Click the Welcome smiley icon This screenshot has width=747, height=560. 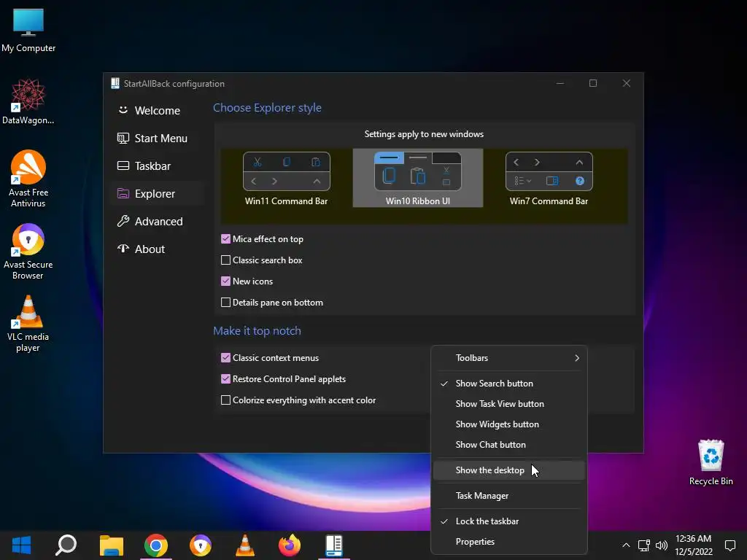(x=123, y=110)
